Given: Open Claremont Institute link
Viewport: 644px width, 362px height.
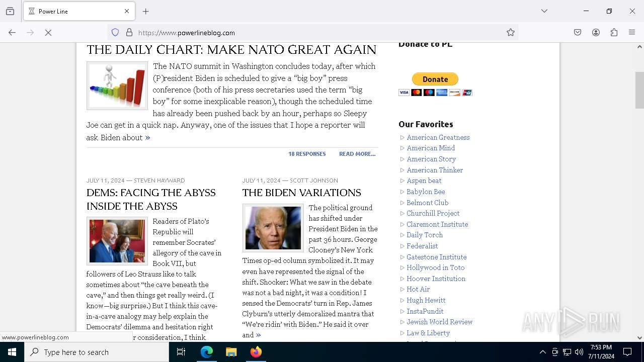Looking at the screenshot, I should pyautogui.click(x=437, y=224).
